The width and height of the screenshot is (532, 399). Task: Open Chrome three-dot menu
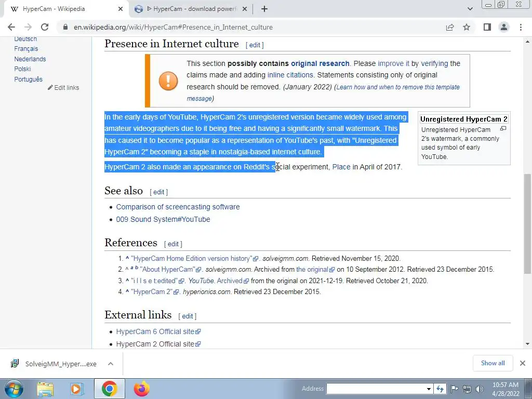521,27
